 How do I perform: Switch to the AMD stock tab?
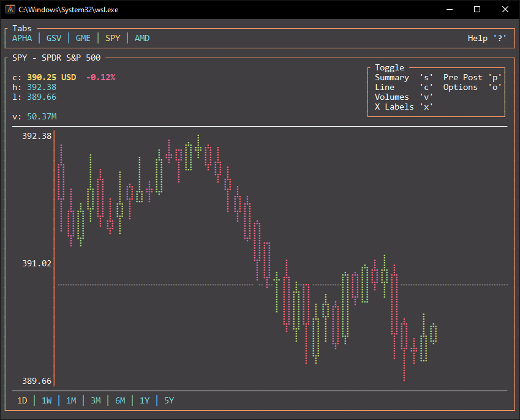[142, 38]
